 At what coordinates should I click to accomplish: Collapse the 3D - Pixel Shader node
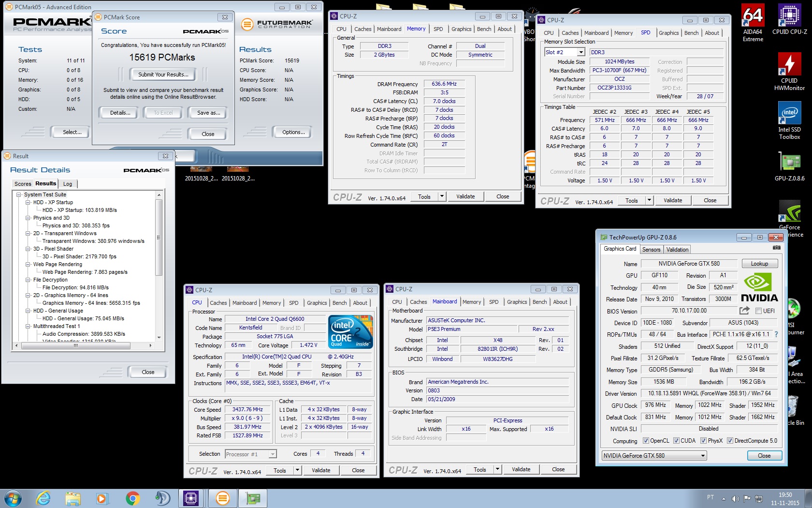28,249
